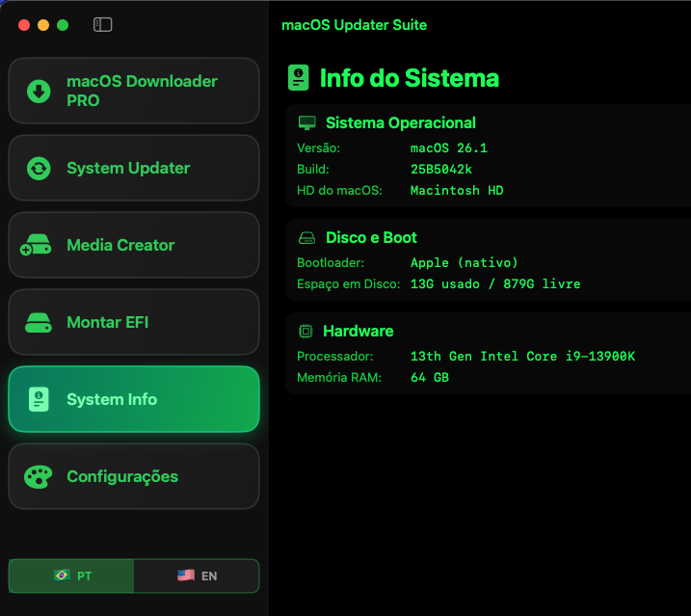Switch language to PT
The width and height of the screenshot is (691, 616).
point(71,576)
